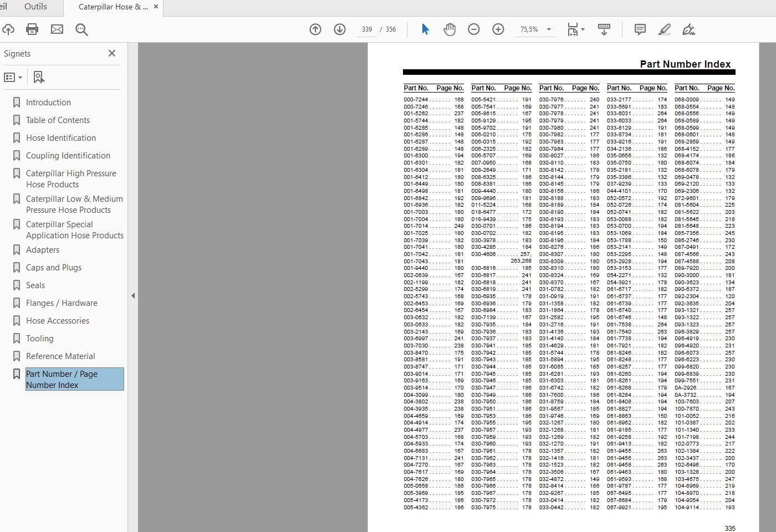776x532 pixels.
Task: Send the file by email envelope icon
Action: click(x=57, y=29)
